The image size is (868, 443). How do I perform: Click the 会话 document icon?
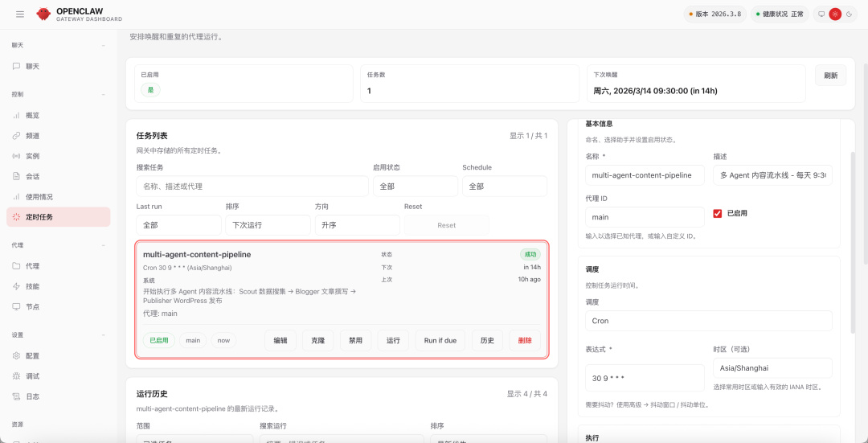[x=17, y=177]
